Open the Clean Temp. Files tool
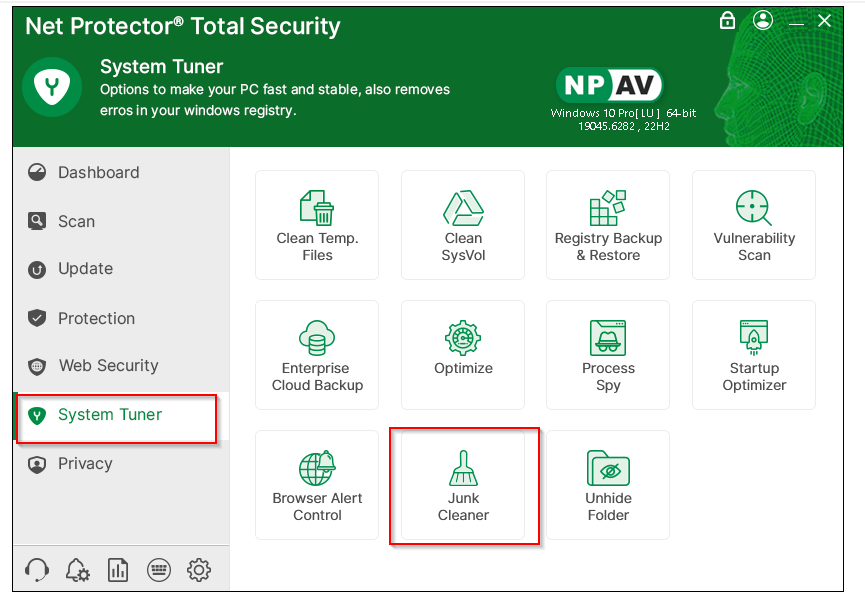This screenshot has width=865, height=601. (x=317, y=225)
